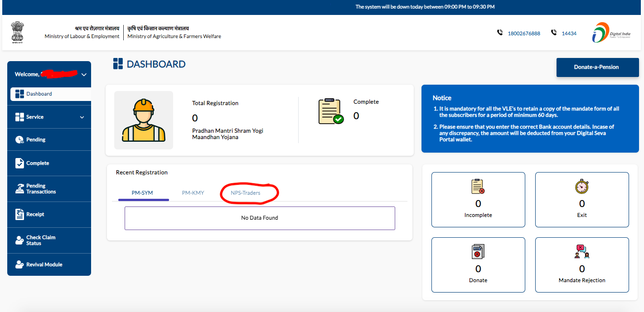Screen dimensions: 644x312
Task: Click the national emblem logo
Action: [18, 33]
